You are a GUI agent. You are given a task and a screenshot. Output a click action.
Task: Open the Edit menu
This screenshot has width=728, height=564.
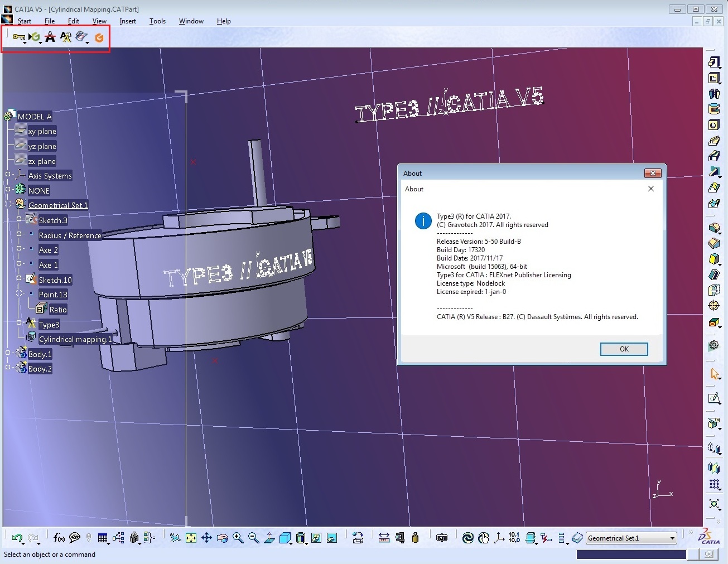tap(74, 21)
